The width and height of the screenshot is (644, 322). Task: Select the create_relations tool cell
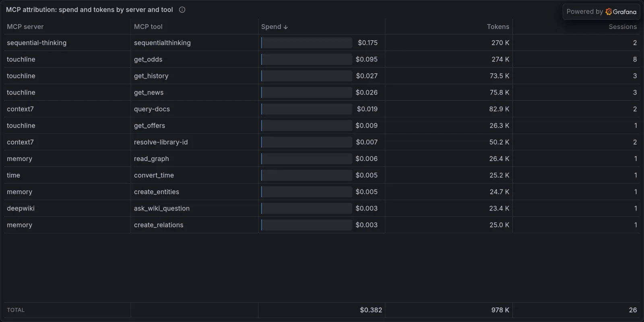point(194,225)
